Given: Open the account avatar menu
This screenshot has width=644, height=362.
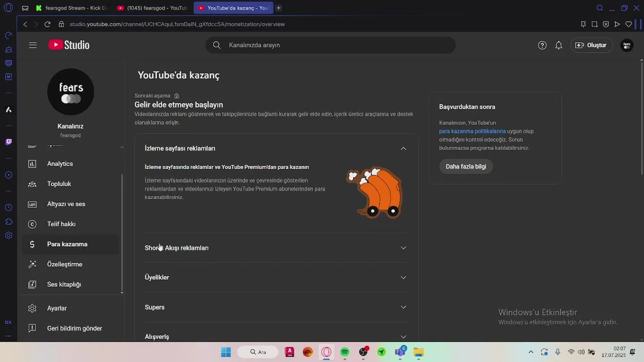Looking at the screenshot, I should click(627, 45).
